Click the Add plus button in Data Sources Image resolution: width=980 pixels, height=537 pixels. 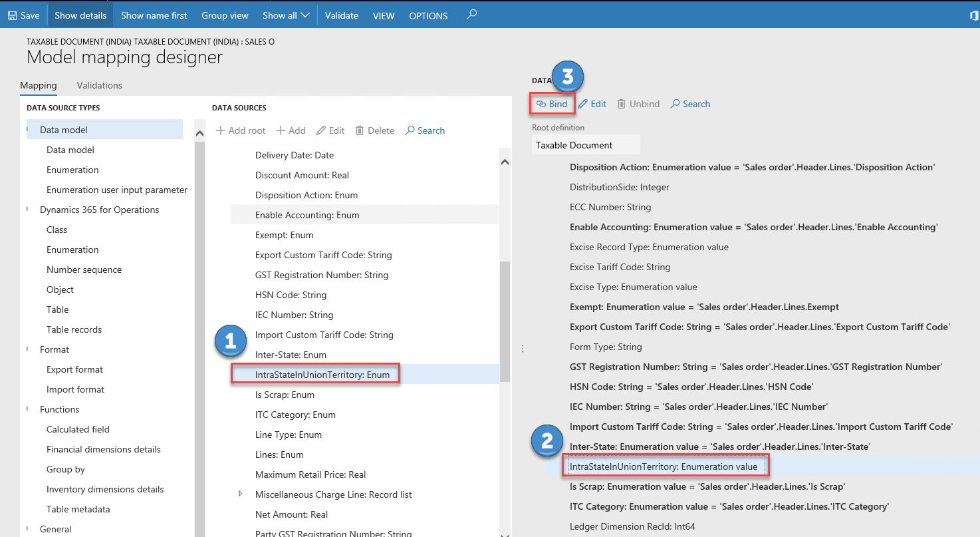291,130
